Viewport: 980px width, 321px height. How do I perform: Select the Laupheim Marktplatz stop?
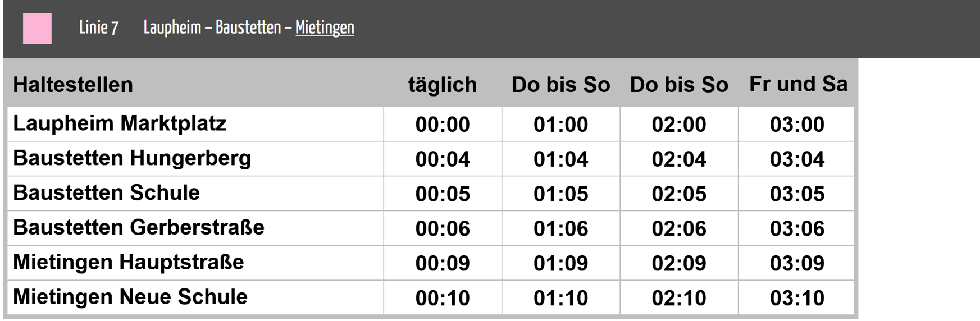(120, 123)
